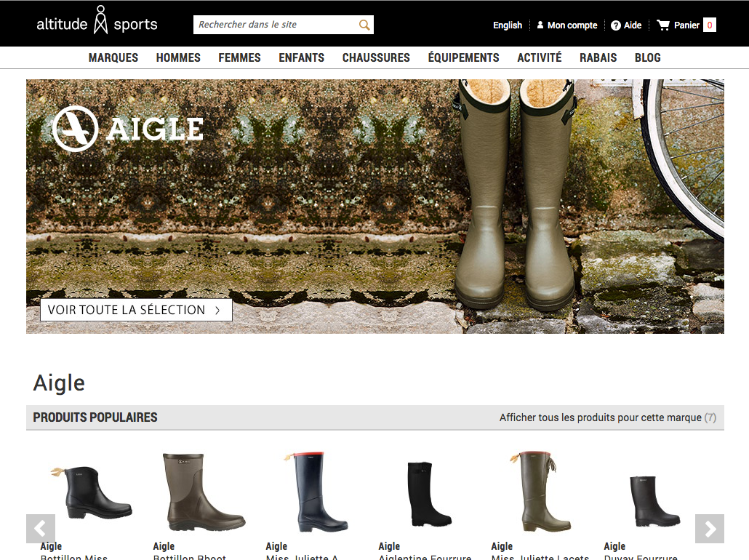Click the Aigle brand label above Bottillon Miss

pos(51,546)
